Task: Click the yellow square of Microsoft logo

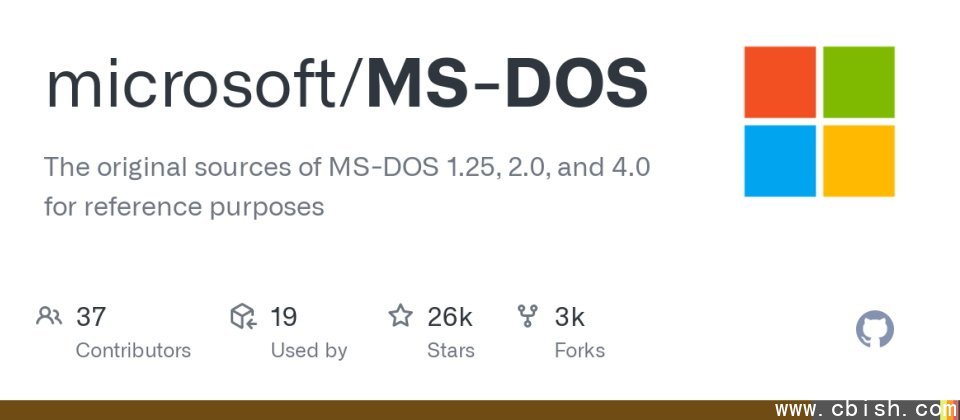Action: tap(858, 161)
